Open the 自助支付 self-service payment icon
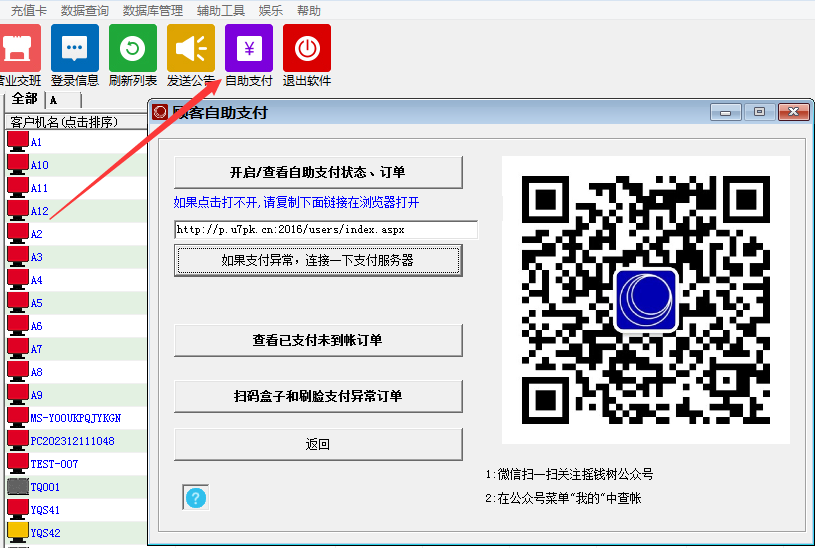The height and width of the screenshot is (548, 815). click(248, 48)
